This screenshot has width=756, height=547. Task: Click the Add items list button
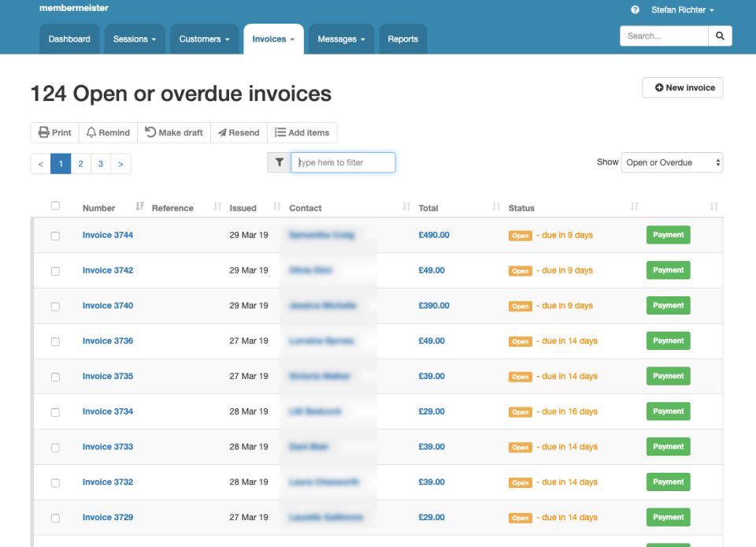[x=302, y=132]
